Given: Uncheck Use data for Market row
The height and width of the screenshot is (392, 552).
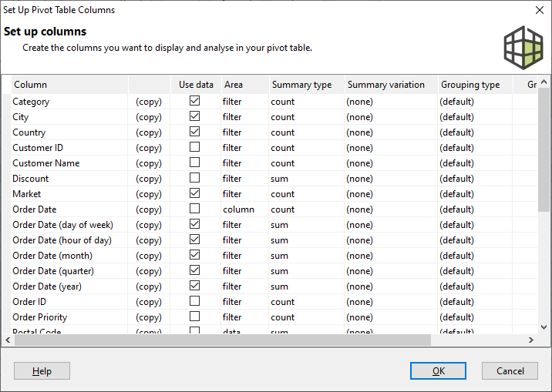Looking at the screenshot, I should click(195, 193).
